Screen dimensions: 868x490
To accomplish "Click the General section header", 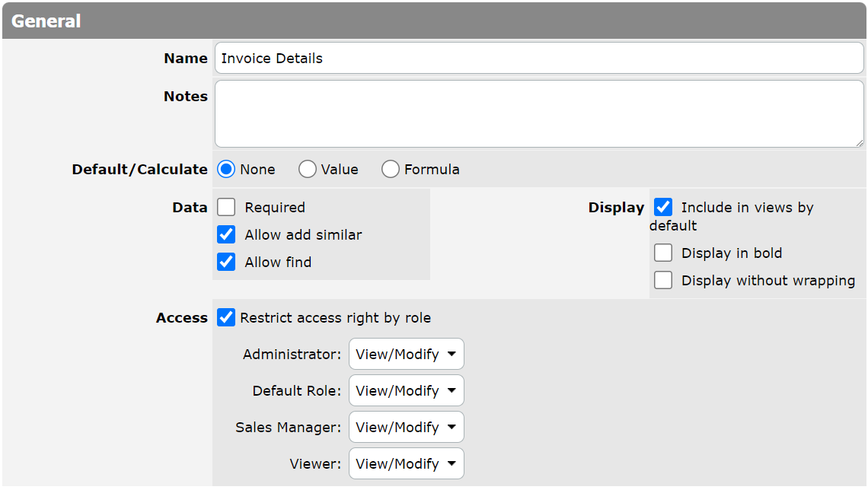I will [x=434, y=21].
